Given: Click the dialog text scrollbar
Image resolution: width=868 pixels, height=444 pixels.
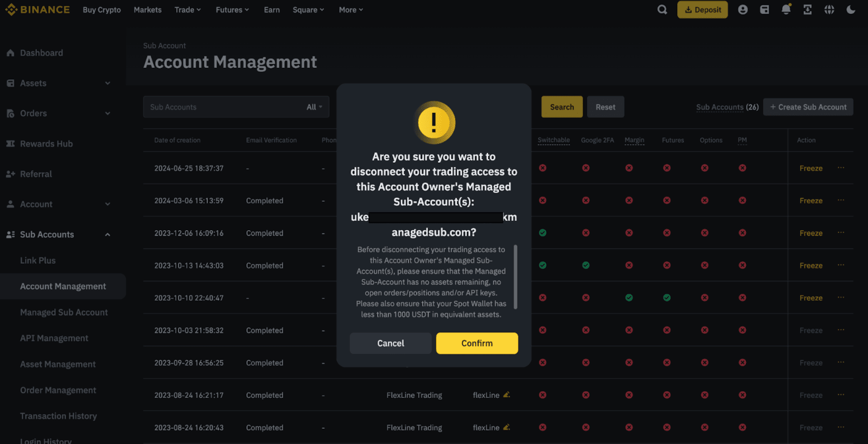Looking at the screenshot, I should (x=515, y=277).
